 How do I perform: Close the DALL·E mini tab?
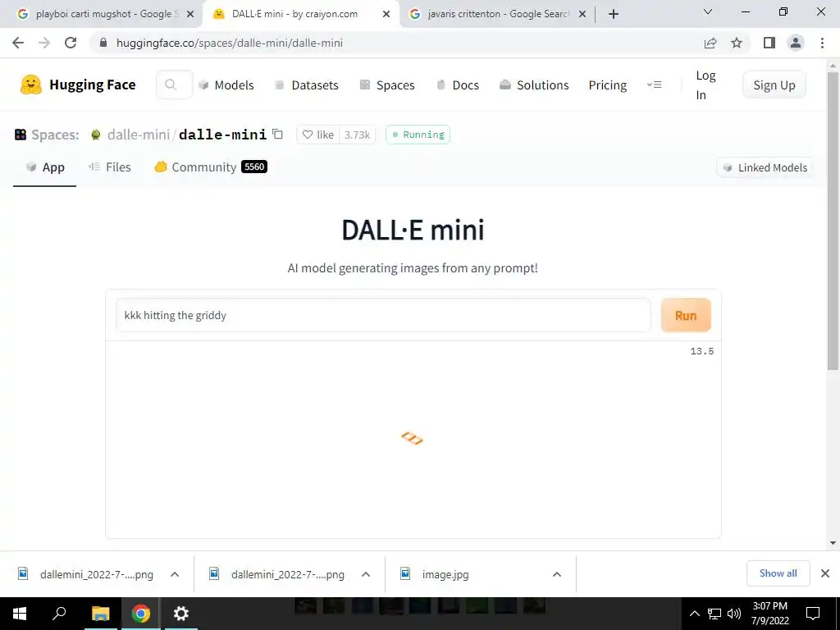pyautogui.click(x=386, y=15)
